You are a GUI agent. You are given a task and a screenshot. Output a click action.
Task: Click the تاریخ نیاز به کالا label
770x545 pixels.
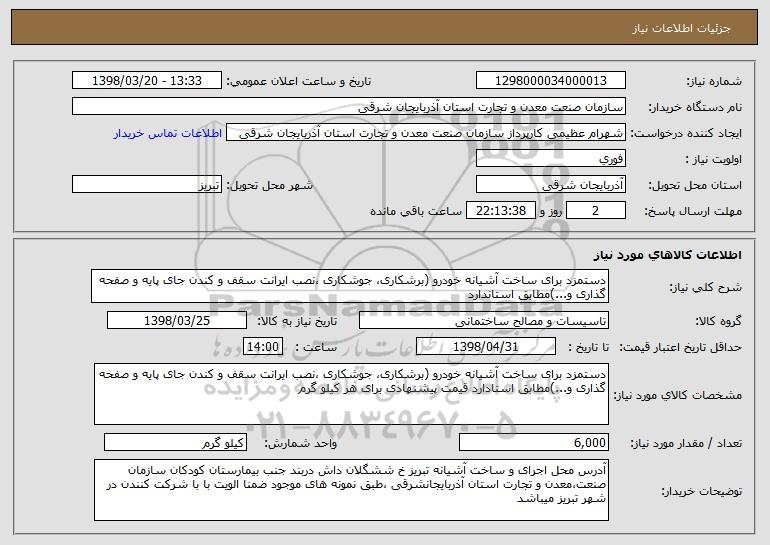(x=298, y=321)
